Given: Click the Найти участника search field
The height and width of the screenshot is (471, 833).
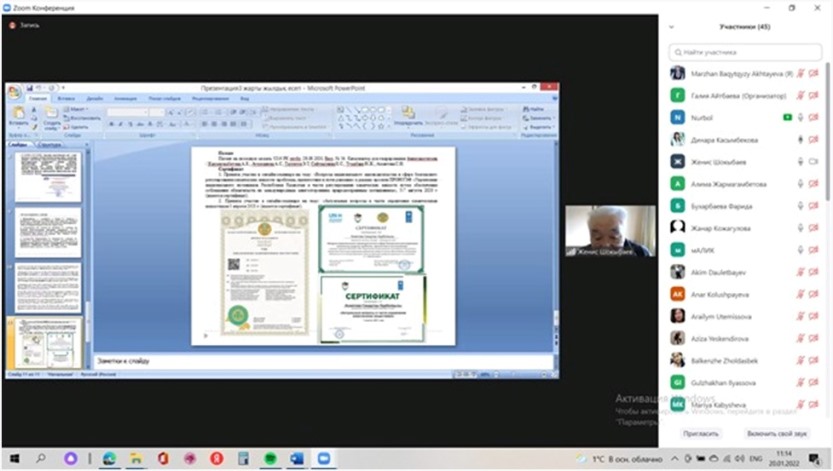Looking at the screenshot, I should click(744, 52).
